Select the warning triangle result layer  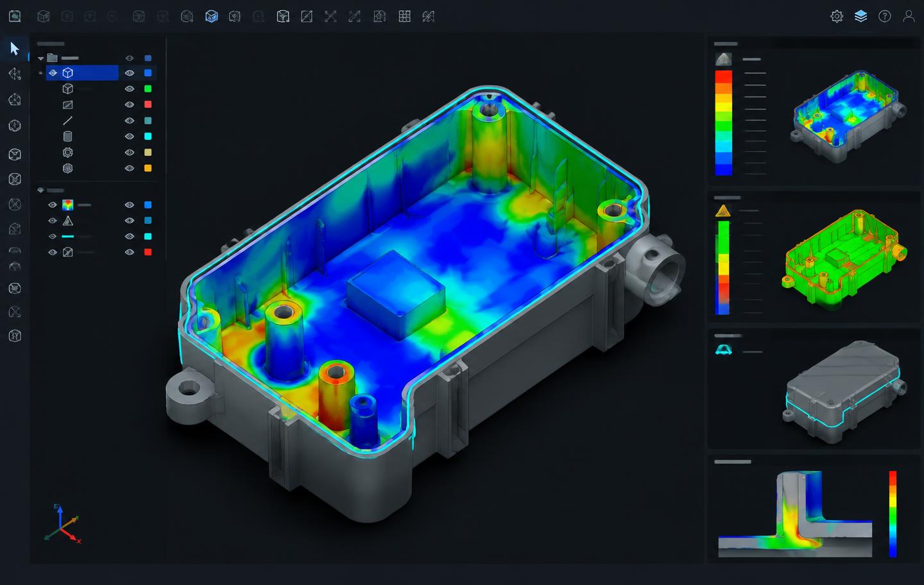pos(67,221)
